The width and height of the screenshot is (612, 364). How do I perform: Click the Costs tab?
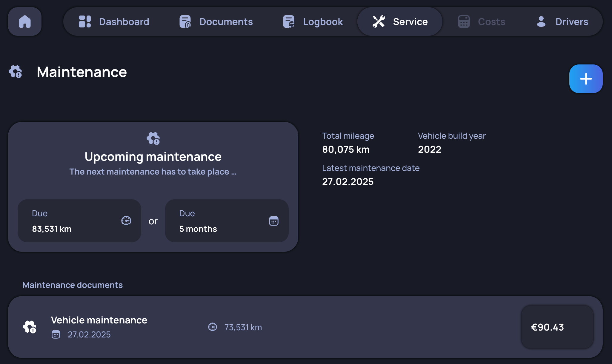tap(481, 21)
